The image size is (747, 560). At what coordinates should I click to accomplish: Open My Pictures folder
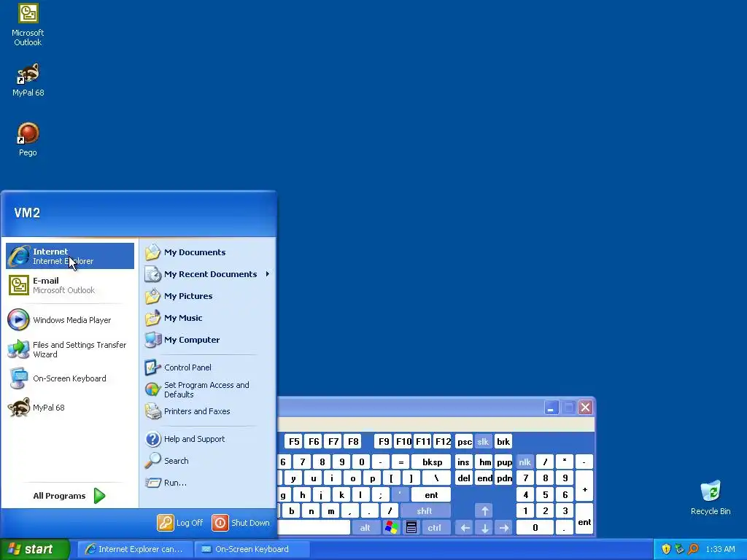pyautogui.click(x=208, y=296)
